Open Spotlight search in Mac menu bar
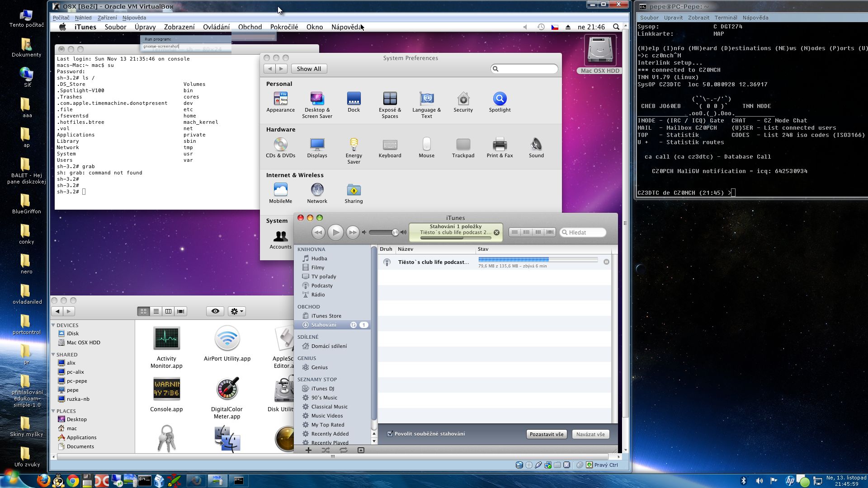This screenshot has width=868, height=488. pyautogui.click(x=616, y=27)
